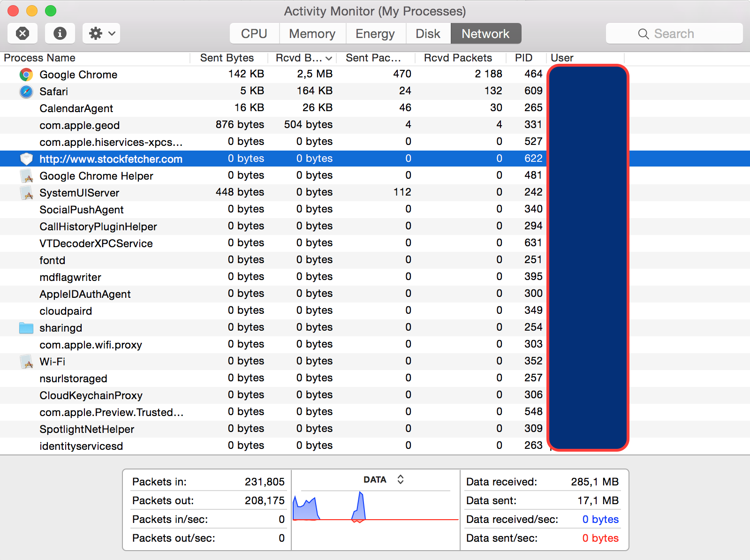Click SystemUIServer's 448 bytes sent cell
This screenshot has height=560, width=750.
coord(240,192)
